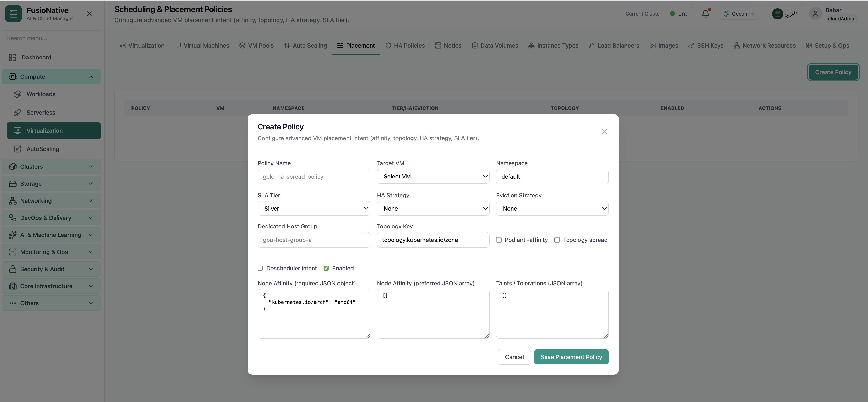Click Node Affinity required JSON textarea
The image size is (868, 402).
pos(314,314)
